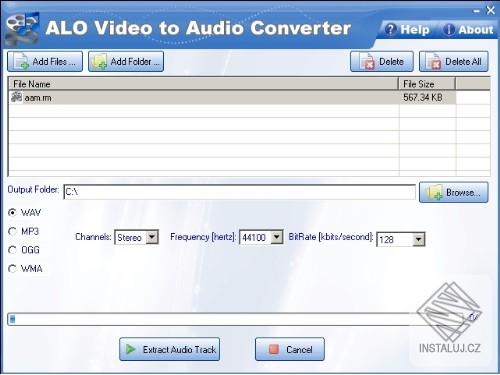Select the aam.rm file row

[232, 97]
